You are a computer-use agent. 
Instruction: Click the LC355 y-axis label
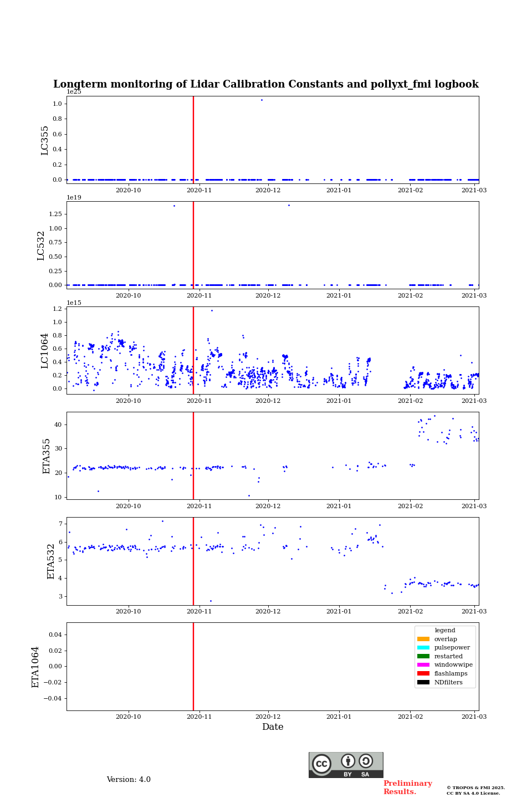point(45,140)
